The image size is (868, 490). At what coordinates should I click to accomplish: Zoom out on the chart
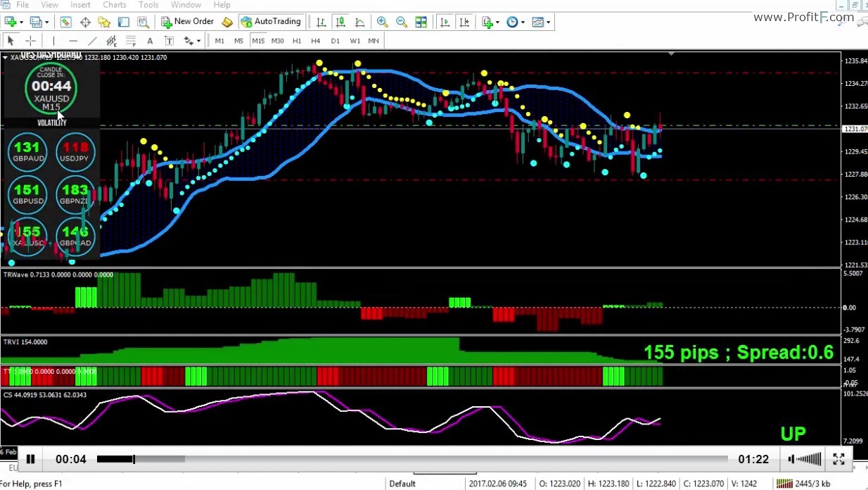[401, 22]
